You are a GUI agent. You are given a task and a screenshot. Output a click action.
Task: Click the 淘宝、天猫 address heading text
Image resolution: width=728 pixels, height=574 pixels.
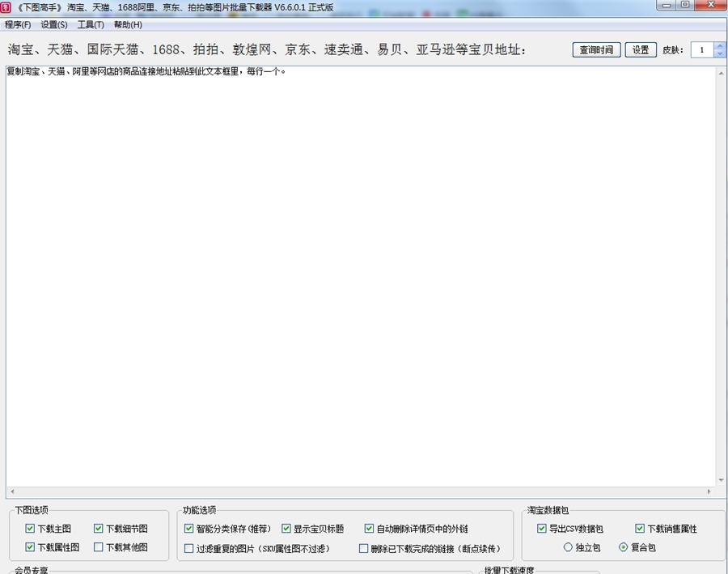[266, 49]
